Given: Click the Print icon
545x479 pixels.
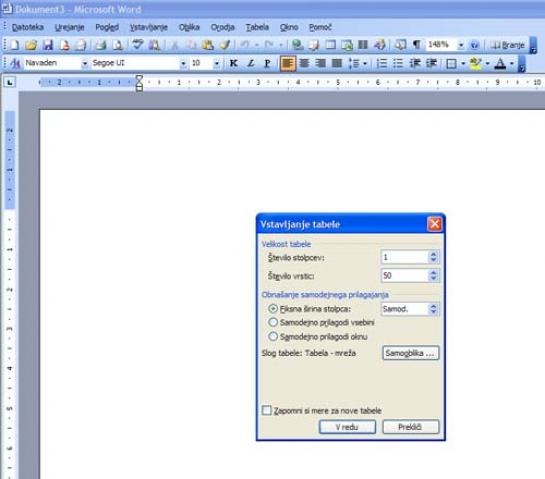Looking at the screenshot, I should [101, 45].
